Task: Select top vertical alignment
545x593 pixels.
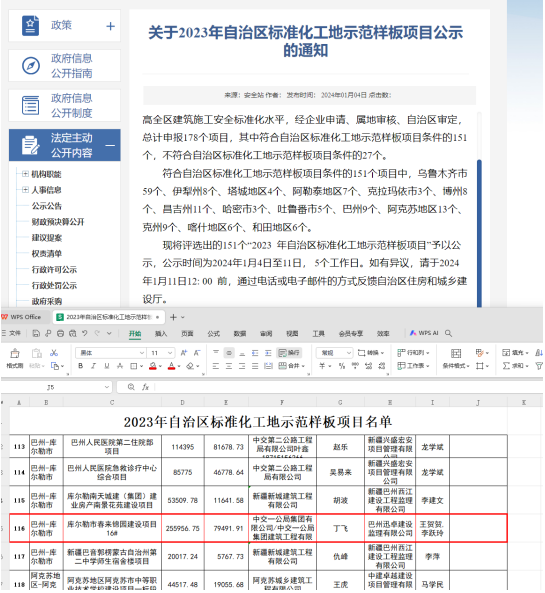Action: pos(216,353)
